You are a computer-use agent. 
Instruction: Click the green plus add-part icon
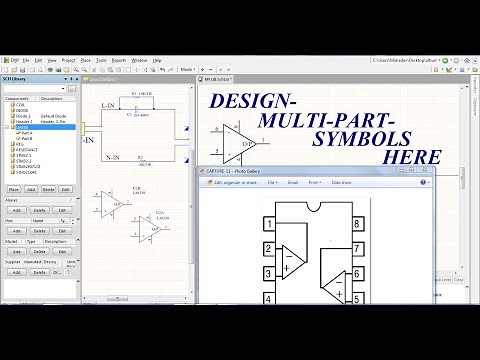coord(202,70)
